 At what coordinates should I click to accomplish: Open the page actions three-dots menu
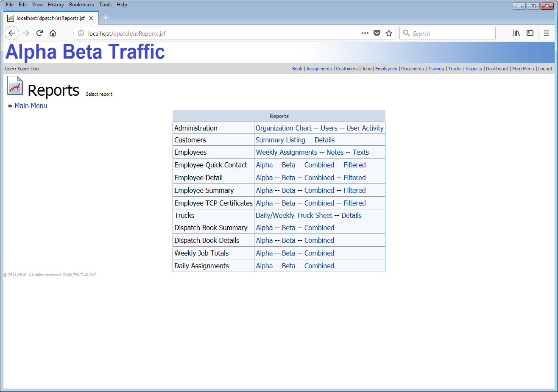click(x=365, y=33)
